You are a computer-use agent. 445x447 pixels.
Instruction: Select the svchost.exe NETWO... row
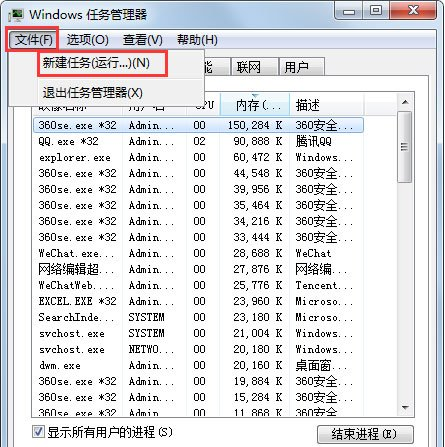(x=198, y=349)
